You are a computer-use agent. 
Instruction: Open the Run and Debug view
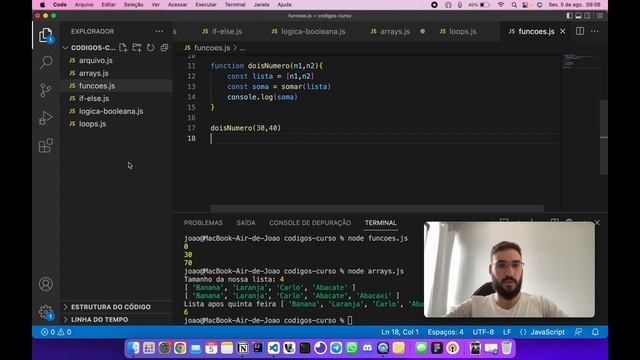(x=46, y=118)
